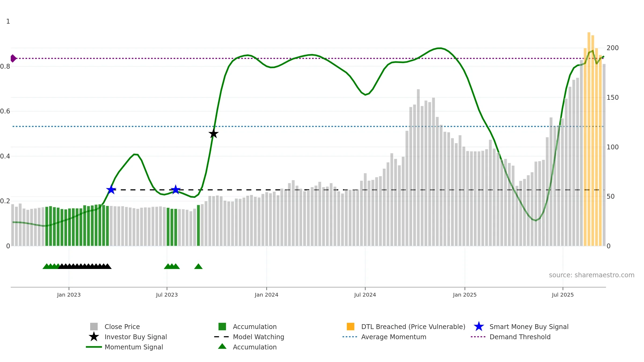Click the blue star Smart Money legend icon
The height and width of the screenshot is (362, 644).
tap(479, 327)
